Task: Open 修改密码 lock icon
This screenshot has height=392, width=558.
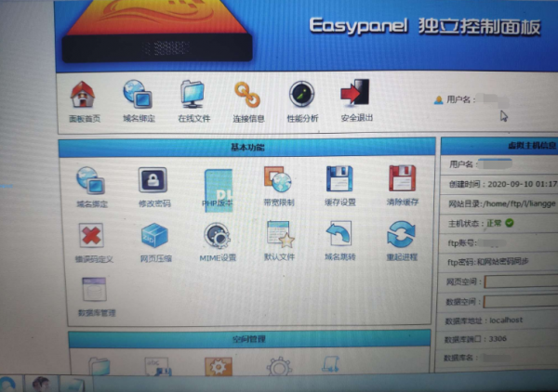Action: tap(153, 180)
